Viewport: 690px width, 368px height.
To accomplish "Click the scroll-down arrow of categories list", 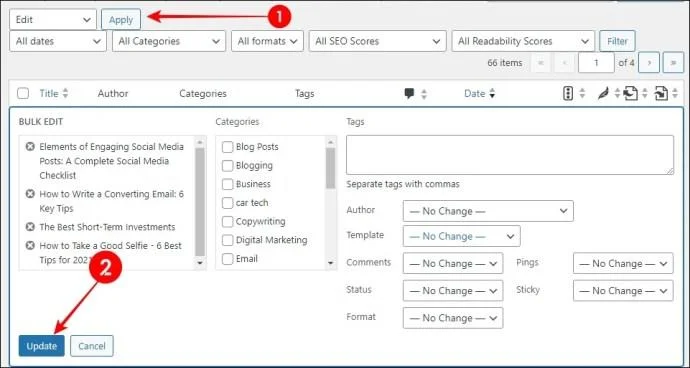I will pyautogui.click(x=330, y=263).
